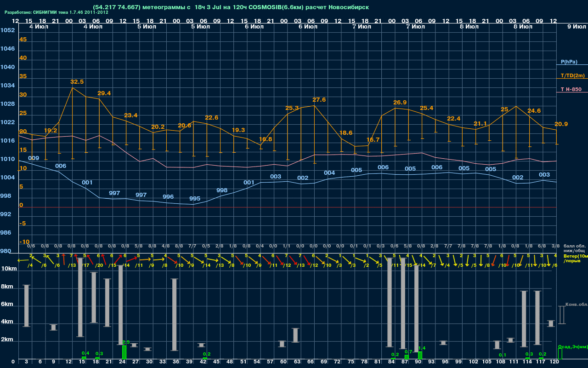Click the 16.8 minimum temperature label

pos(266,139)
